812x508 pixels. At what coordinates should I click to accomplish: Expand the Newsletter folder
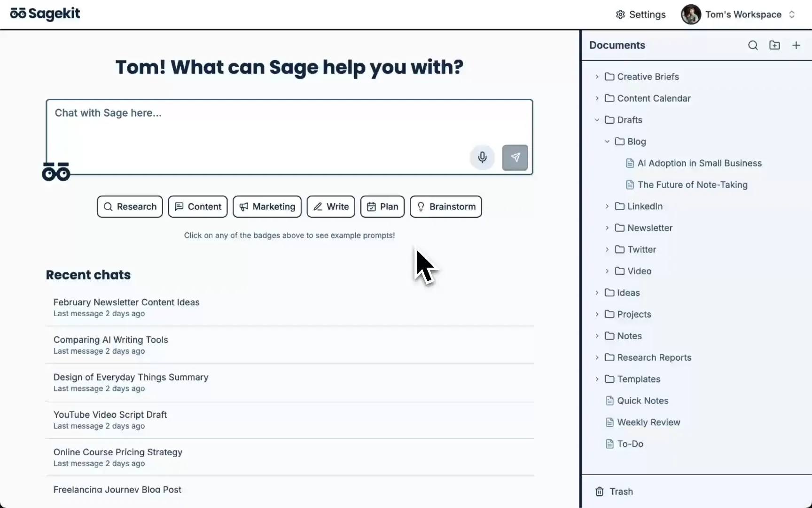point(607,228)
